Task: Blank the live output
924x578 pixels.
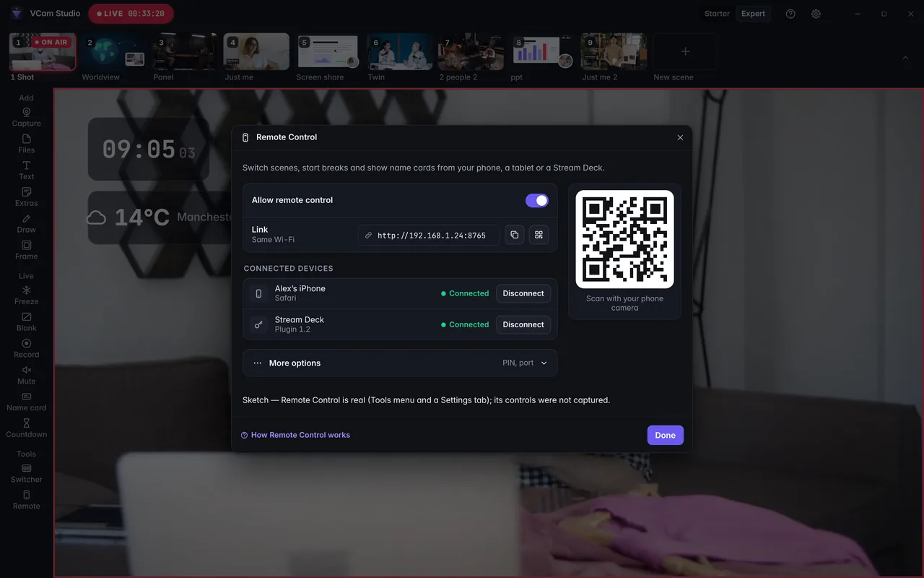Action: (26, 322)
